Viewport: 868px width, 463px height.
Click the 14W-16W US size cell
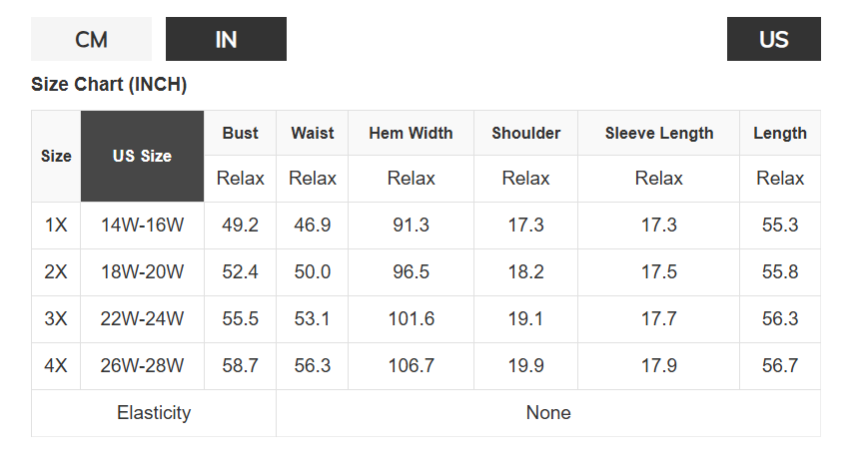(142, 226)
